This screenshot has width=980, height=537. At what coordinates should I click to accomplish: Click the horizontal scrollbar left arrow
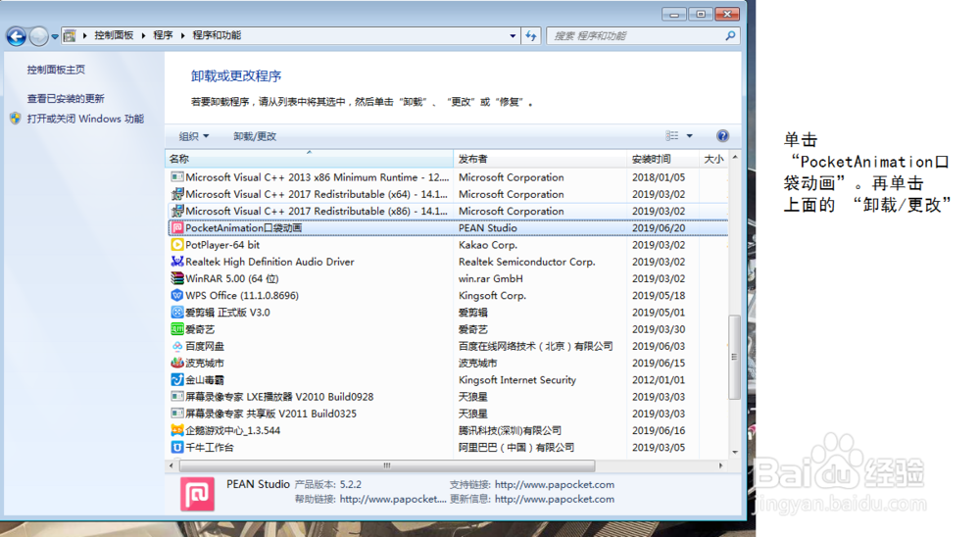point(171,465)
